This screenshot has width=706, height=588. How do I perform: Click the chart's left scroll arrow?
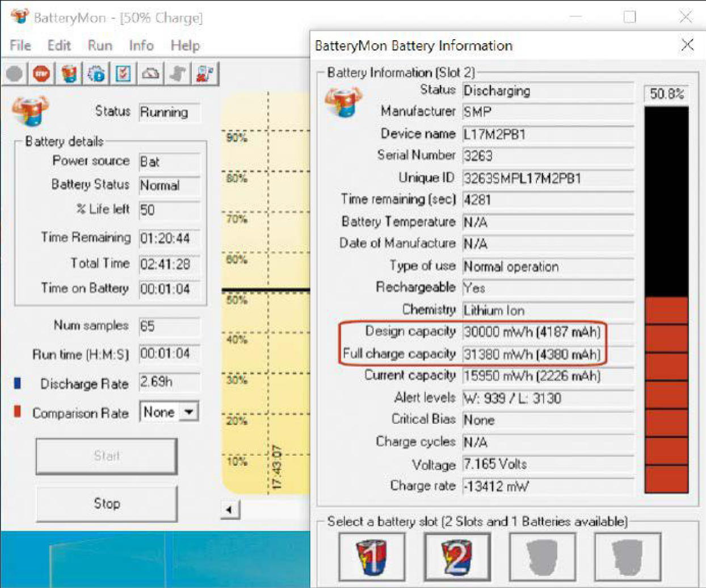(229, 509)
